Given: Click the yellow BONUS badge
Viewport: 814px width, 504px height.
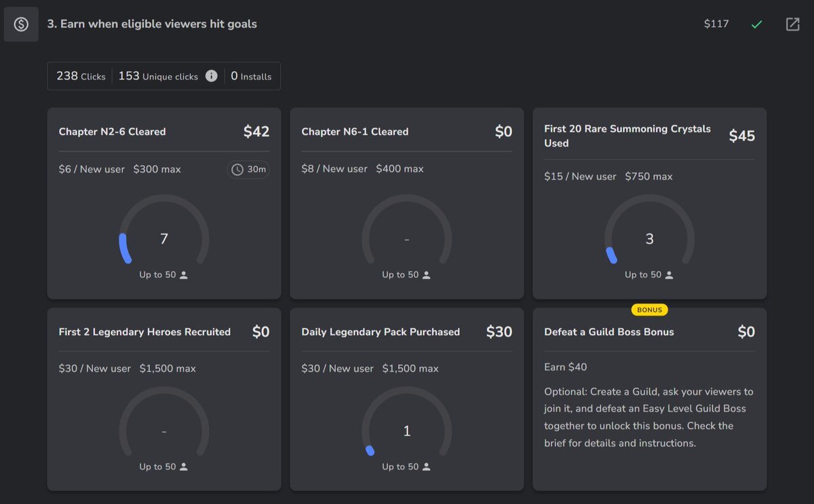Looking at the screenshot, I should (649, 309).
